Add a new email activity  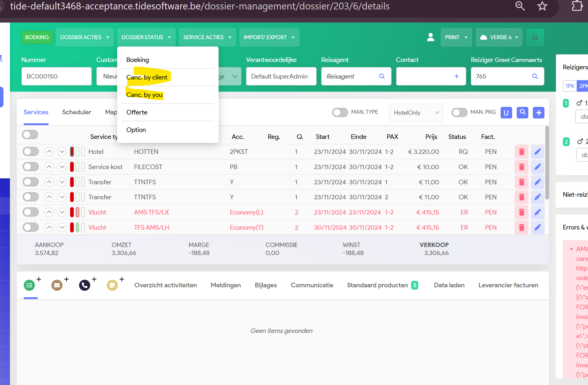pyautogui.click(x=57, y=285)
